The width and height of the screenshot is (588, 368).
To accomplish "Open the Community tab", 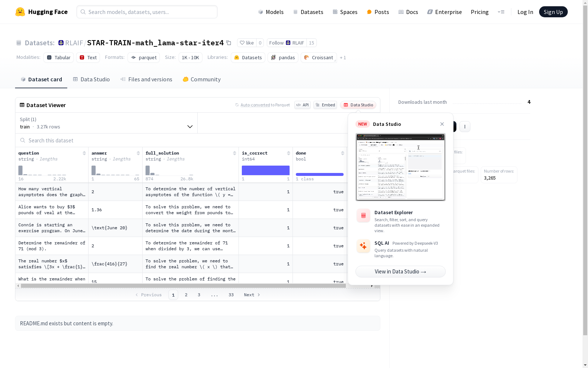I will (202, 79).
